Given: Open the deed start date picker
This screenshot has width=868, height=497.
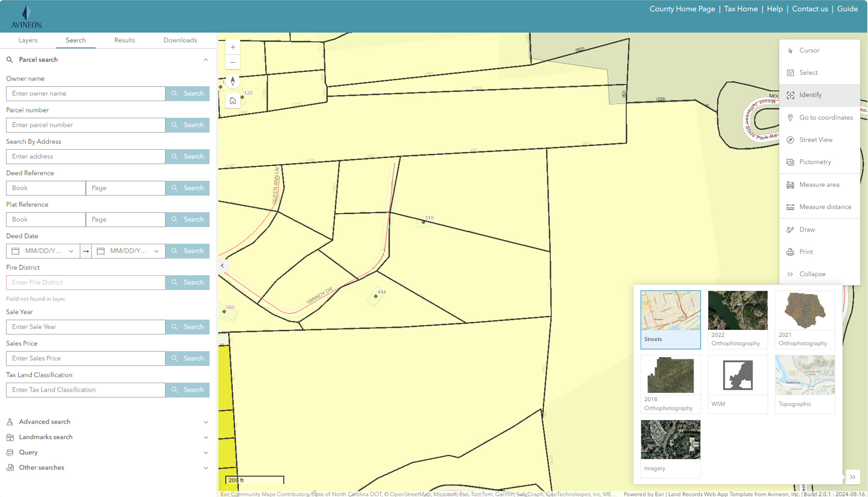Looking at the screenshot, I should tap(15, 251).
